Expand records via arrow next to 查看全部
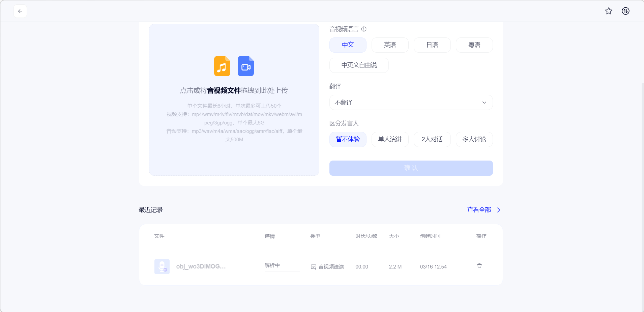644x312 pixels. 499,210
